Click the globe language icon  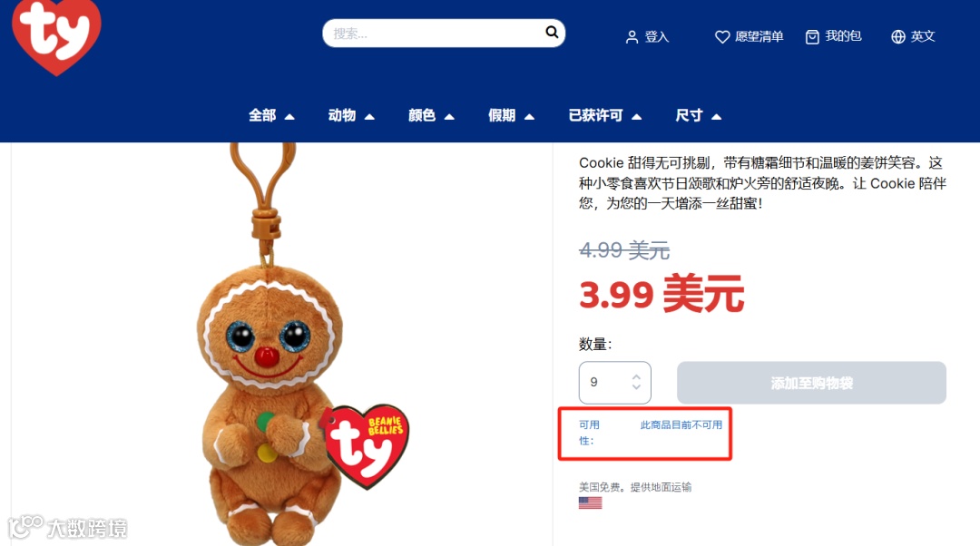tap(898, 37)
